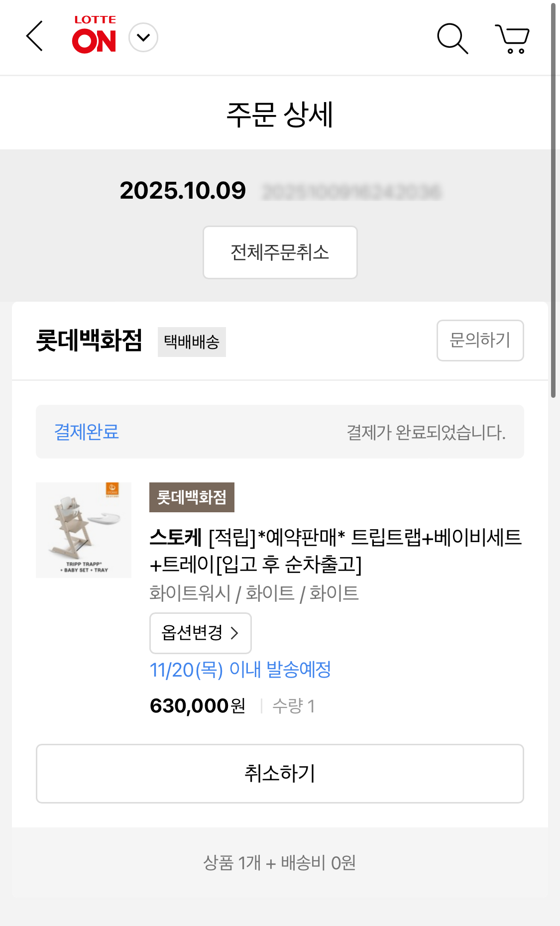Click the 택배배송 delivery tag
Screen dimensions: 560x926
[192, 342]
